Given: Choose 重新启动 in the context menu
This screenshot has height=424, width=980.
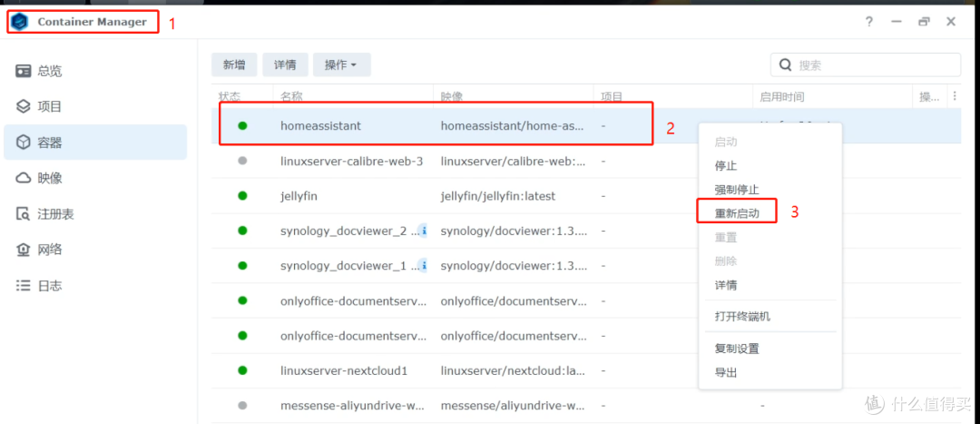Looking at the screenshot, I should tap(736, 212).
